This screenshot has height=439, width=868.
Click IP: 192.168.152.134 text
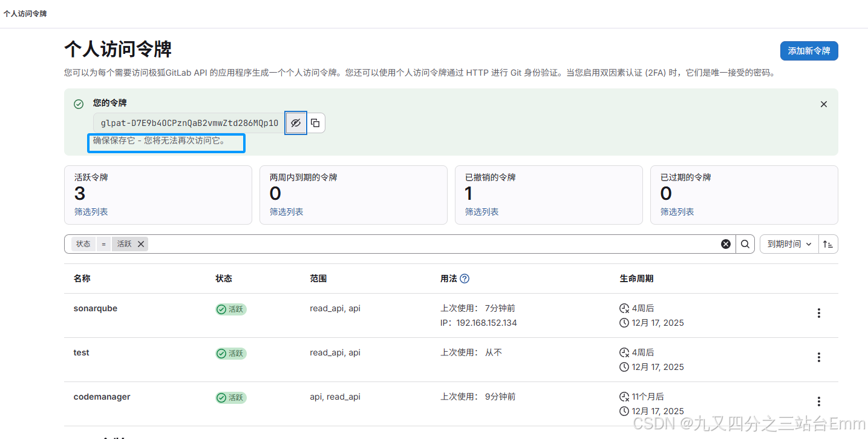click(x=478, y=323)
